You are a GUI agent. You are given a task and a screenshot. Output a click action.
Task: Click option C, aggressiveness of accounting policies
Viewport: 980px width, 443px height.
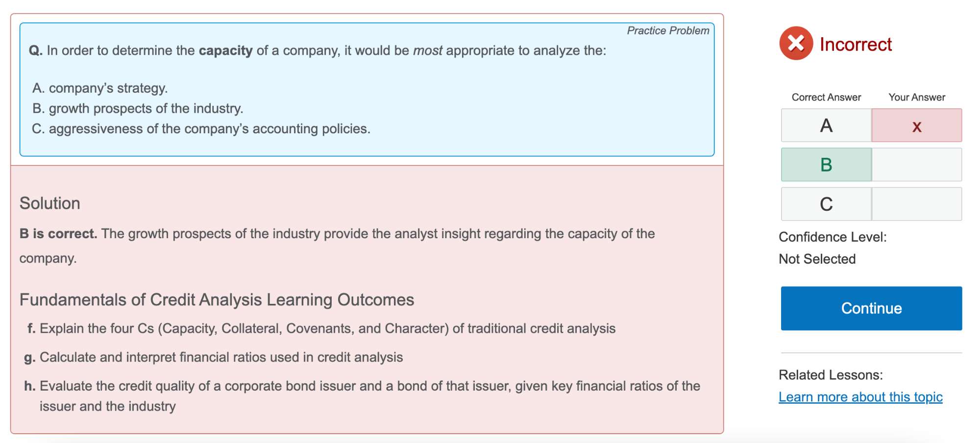click(x=201, y=129)
